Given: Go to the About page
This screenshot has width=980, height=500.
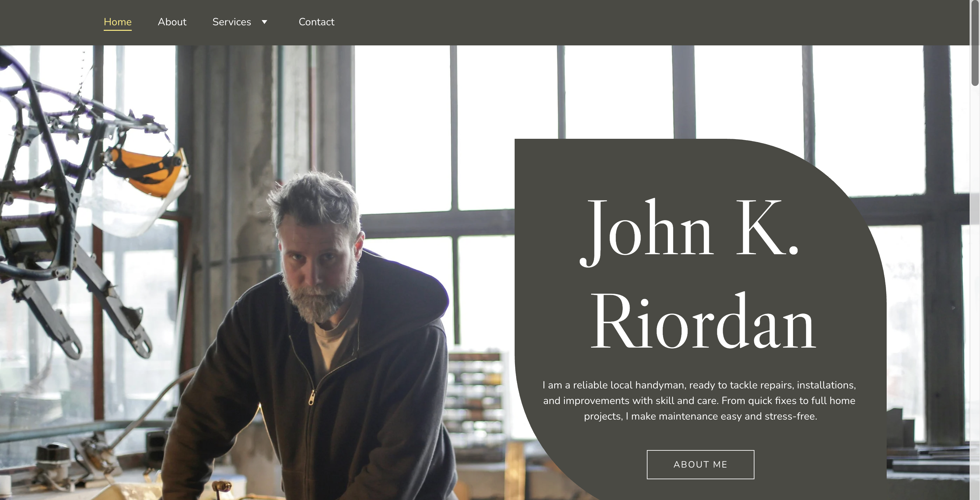Looking at the screenshot, I should (172, 22).
